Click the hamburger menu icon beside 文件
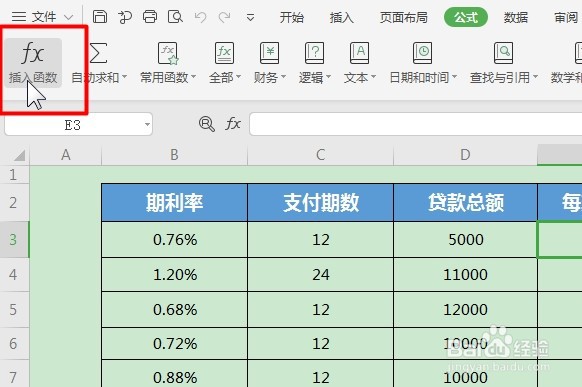This screenshot has width=582, height=387. (x=19, y=17)
